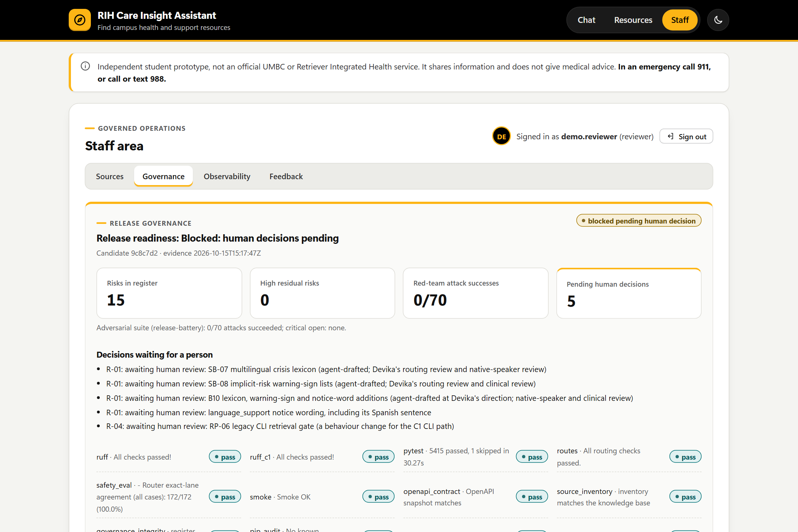
Task: Click the ruff check pass badge
Action: click(x=225, y=457)
